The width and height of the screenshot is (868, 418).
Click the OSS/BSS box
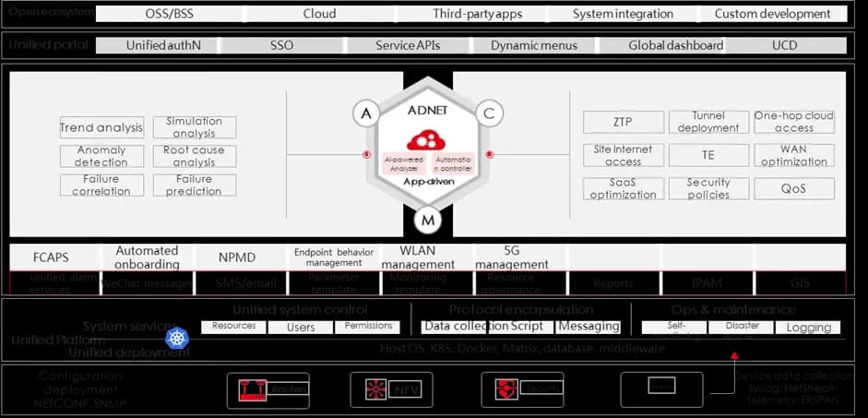click(x=170, y=14)
